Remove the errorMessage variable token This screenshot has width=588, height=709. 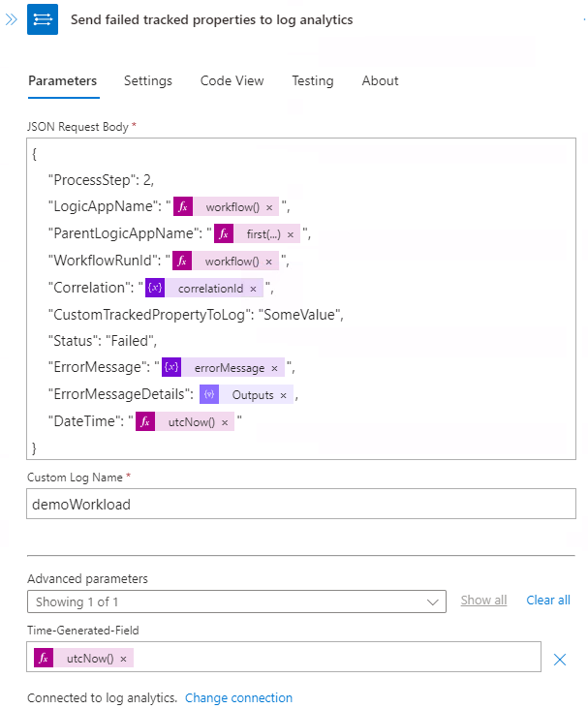[x=275, y=368]
